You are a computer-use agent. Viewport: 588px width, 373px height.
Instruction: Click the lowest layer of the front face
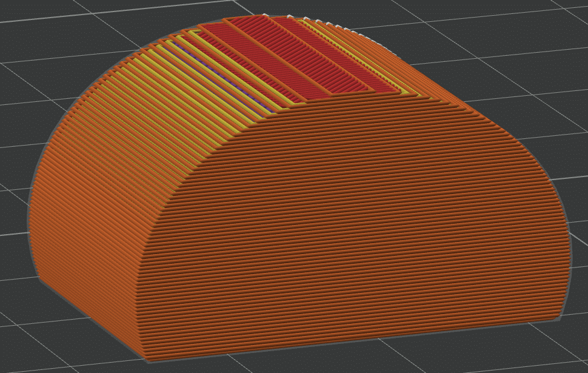[352, 340]
